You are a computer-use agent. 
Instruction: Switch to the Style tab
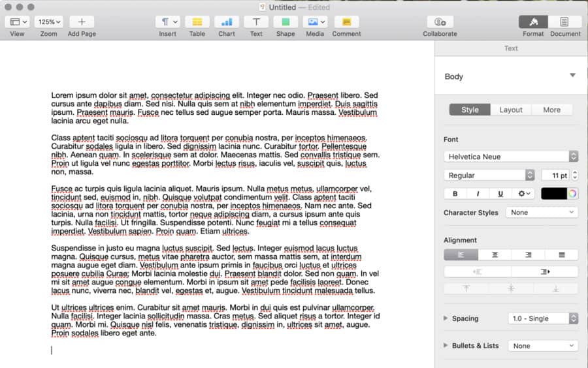[470, 110]
